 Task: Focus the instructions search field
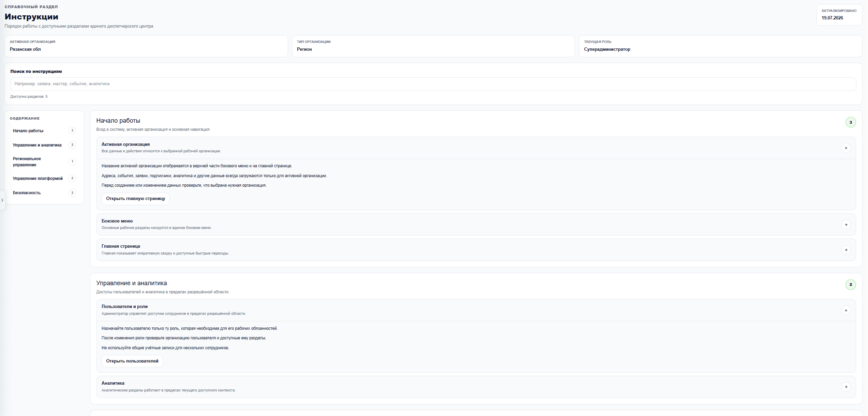pos(433,84)
